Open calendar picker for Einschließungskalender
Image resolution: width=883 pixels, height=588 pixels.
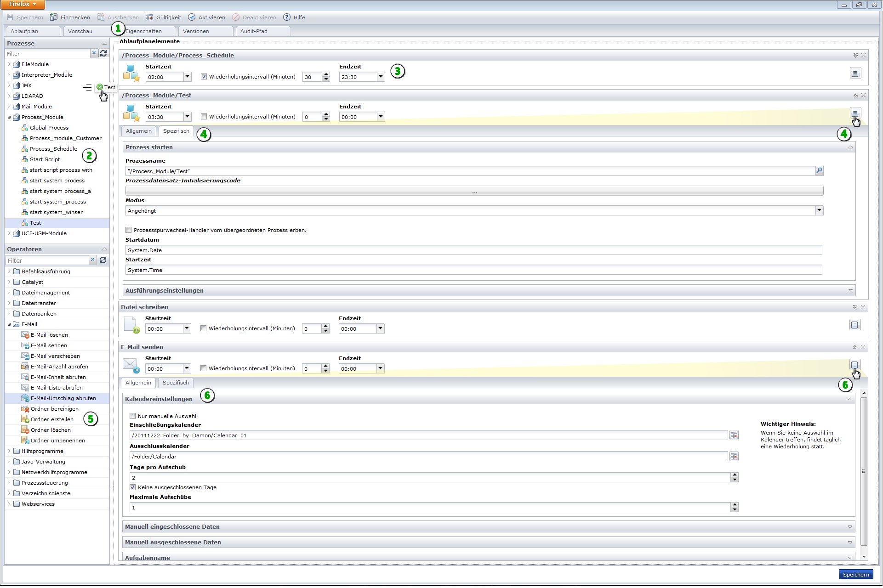734,435
